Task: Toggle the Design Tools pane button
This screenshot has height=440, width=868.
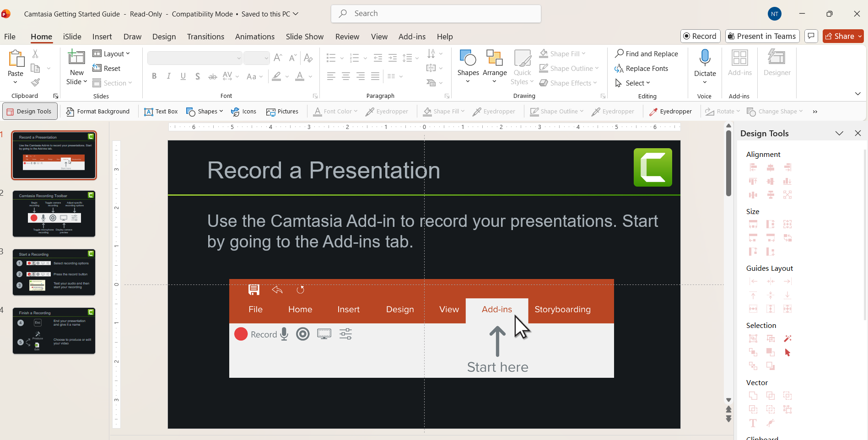Action: 30,112
